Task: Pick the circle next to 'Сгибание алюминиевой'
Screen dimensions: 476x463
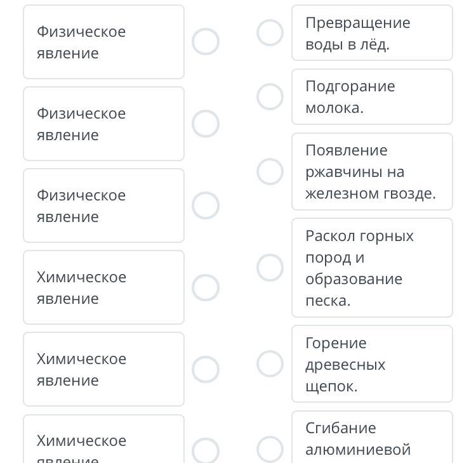Action: click(x=270, y=449)
